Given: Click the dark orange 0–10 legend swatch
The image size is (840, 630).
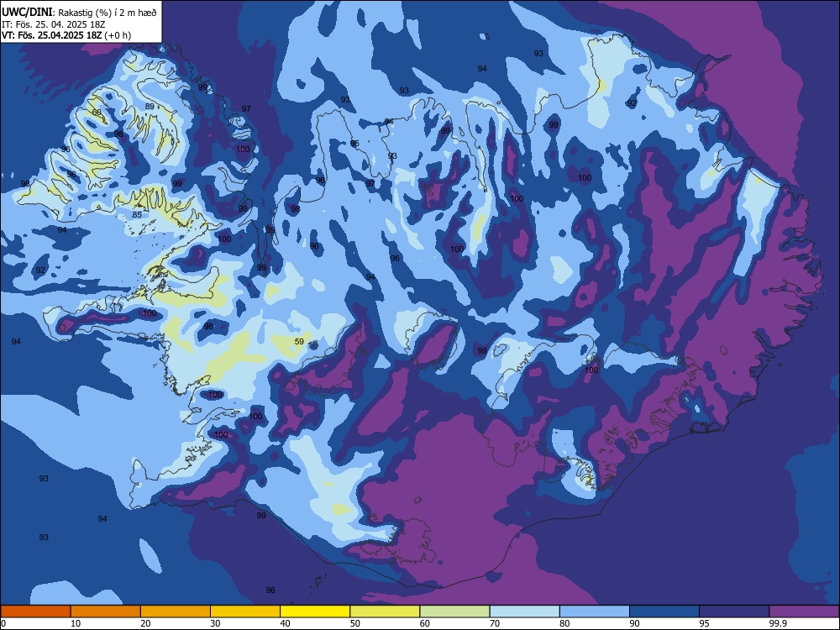Looking at the screenshot, I should coord(35,612).
